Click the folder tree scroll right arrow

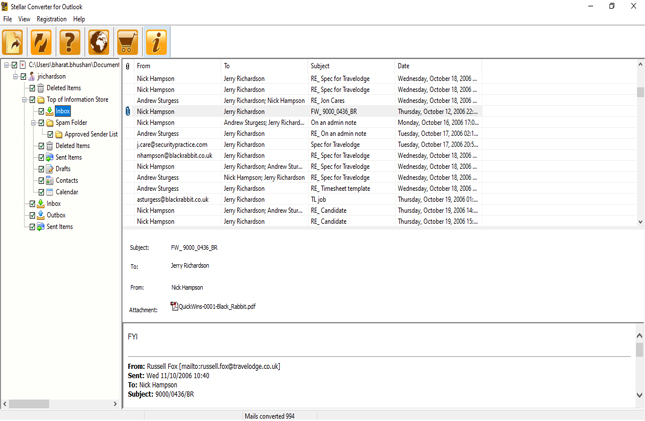[115, 404]
